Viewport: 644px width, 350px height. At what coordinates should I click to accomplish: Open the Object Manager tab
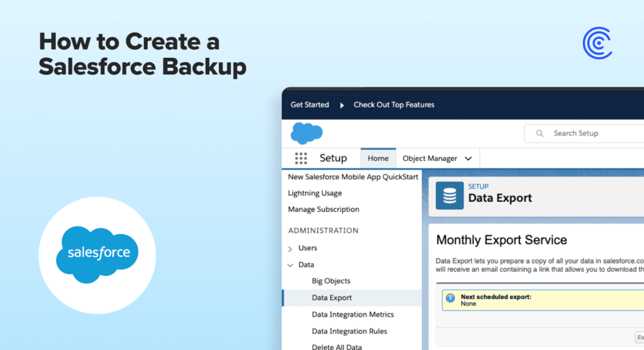pyautogui.click(x=430, y=158)
